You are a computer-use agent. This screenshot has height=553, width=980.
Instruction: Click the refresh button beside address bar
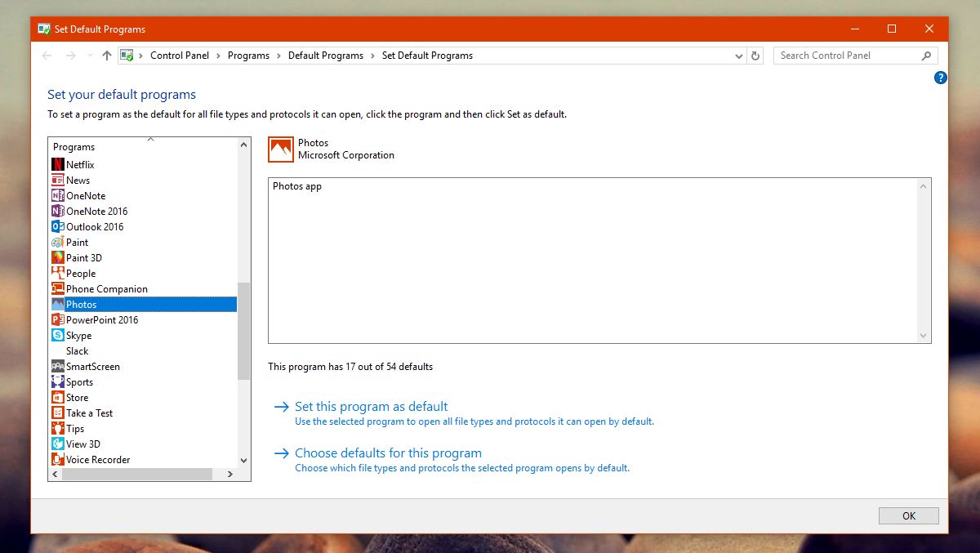755,56
